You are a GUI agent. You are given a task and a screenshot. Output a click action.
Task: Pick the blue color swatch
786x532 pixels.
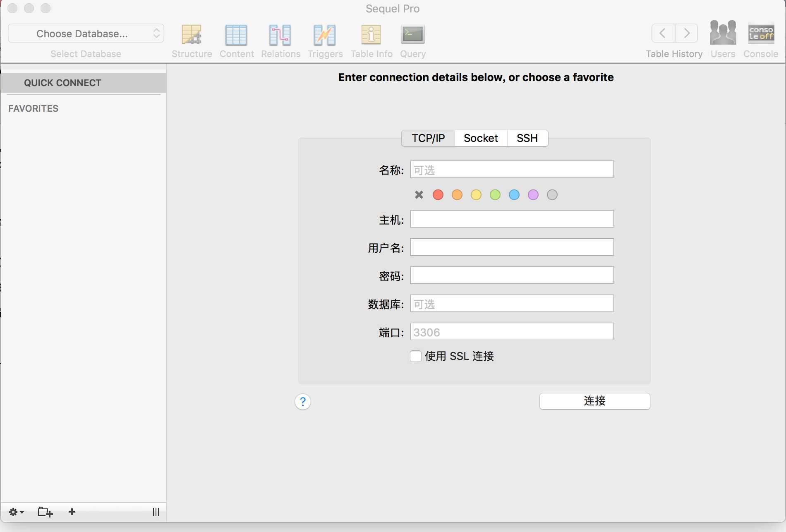click(514, 194)
